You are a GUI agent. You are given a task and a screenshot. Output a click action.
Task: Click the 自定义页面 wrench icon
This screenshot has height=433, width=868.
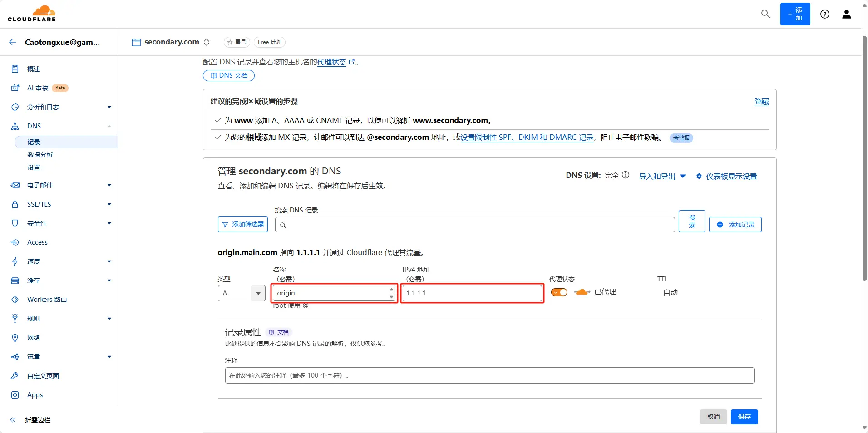click(15, 376)
